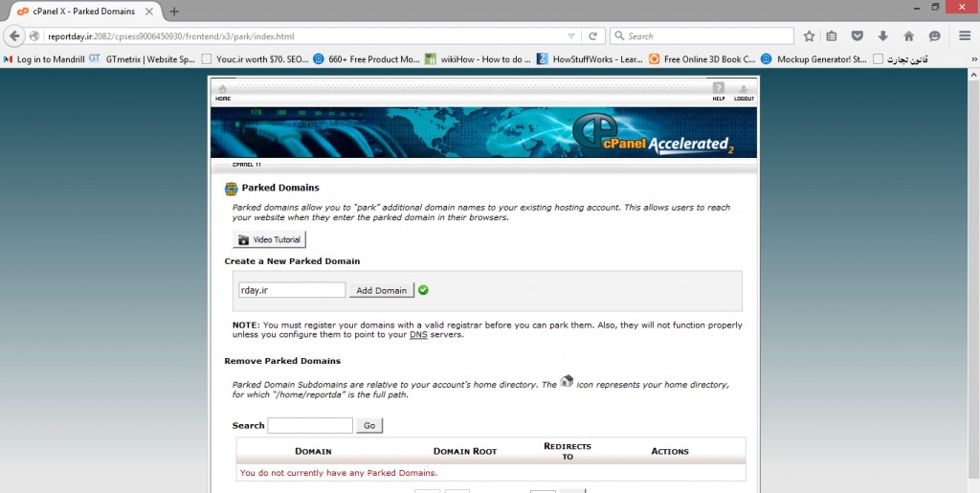Image resolution: width=980 pixels, height=493 pixels.
Task: Save page to Pocket icon
Action: [857, 36]
